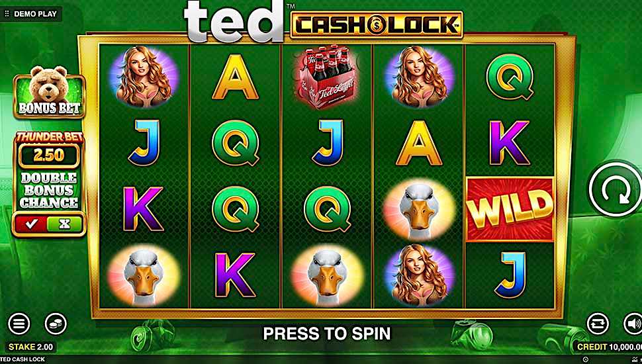Click the Ted Lager six-pack symbol
Screen dimensions: 642x364
click(328, 75)
